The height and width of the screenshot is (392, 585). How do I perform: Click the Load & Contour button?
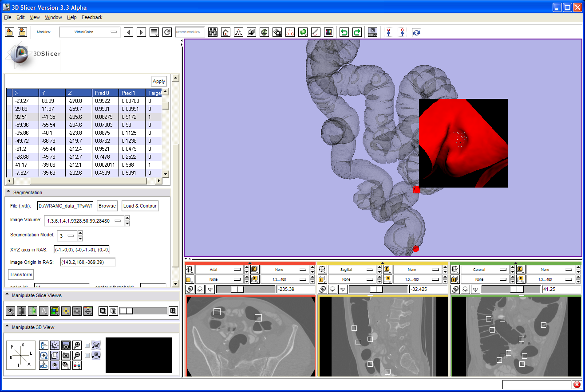[x=140, y=206]
